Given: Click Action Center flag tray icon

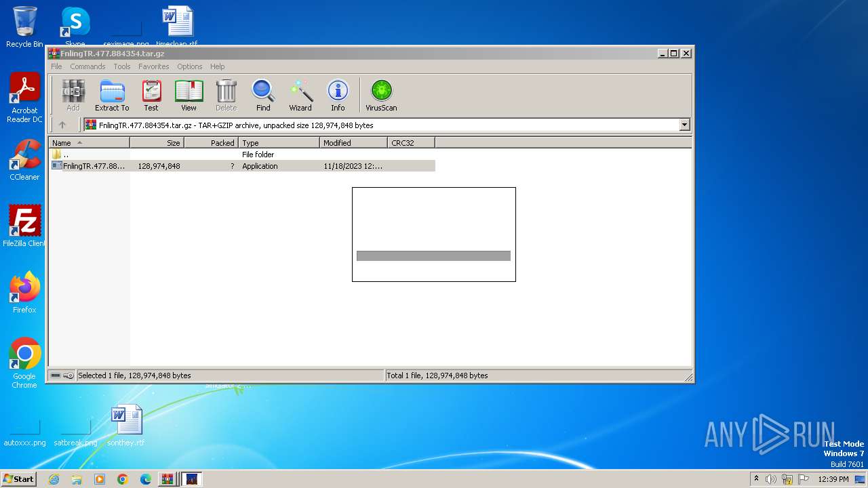Looking at the screenshot, I should coord(804,479).
